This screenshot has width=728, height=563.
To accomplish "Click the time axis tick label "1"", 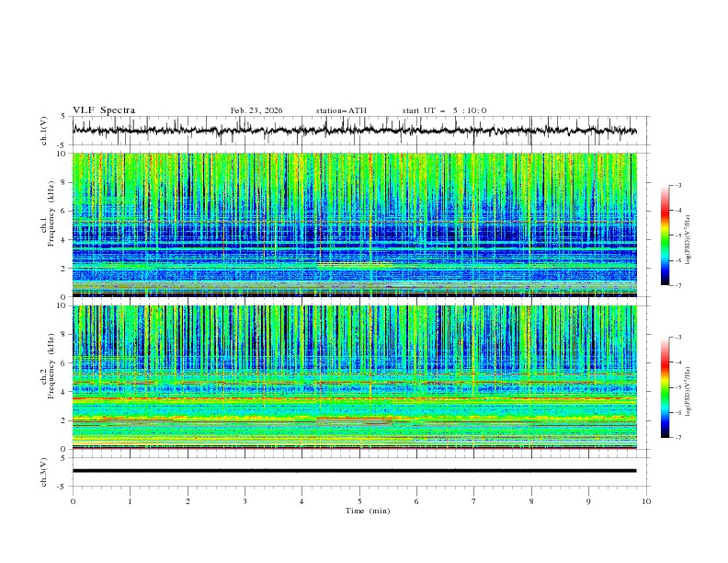I will pos(130,501).
